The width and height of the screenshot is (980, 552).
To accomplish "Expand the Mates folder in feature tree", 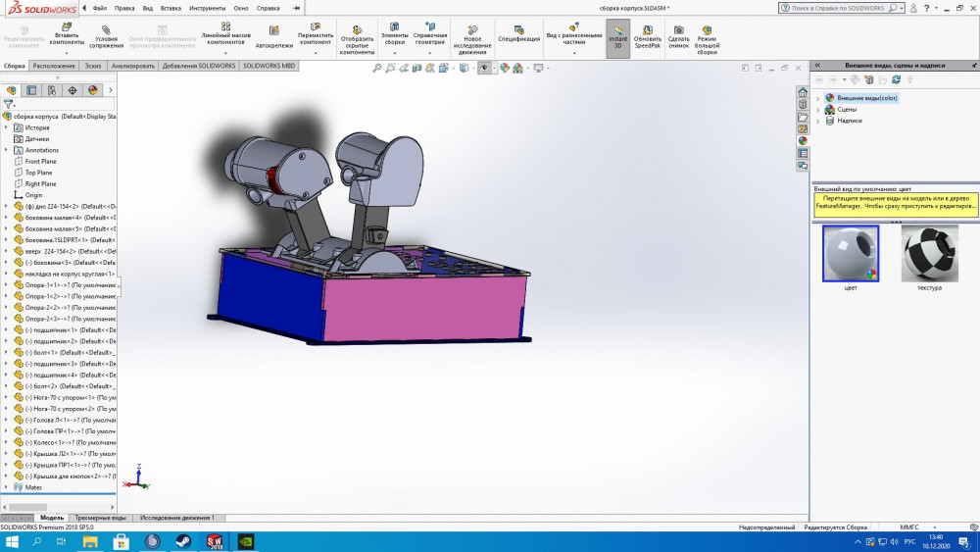I will 6,487.
